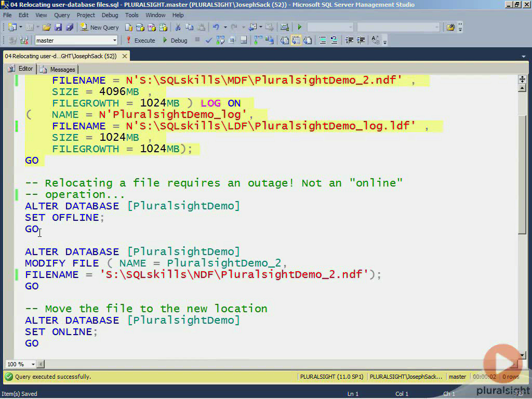Click the Debug button
Viewport: 532px width, 399px height.
(175, 41)
